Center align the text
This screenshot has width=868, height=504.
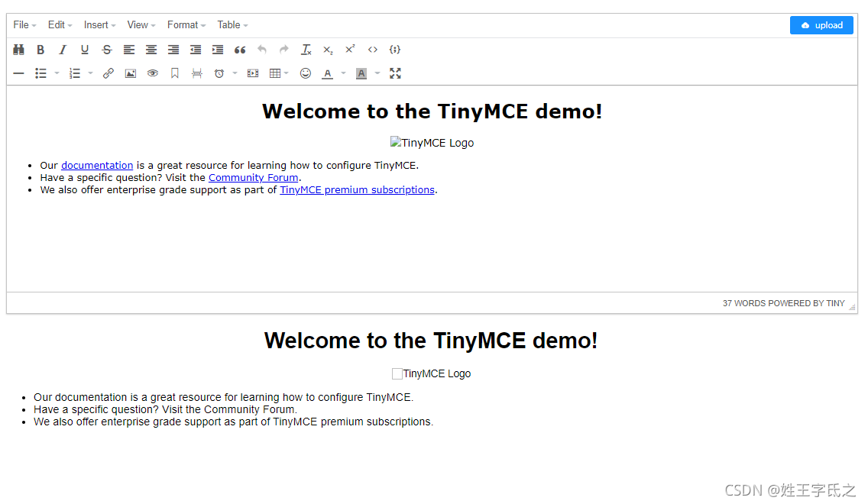(151, 50)
